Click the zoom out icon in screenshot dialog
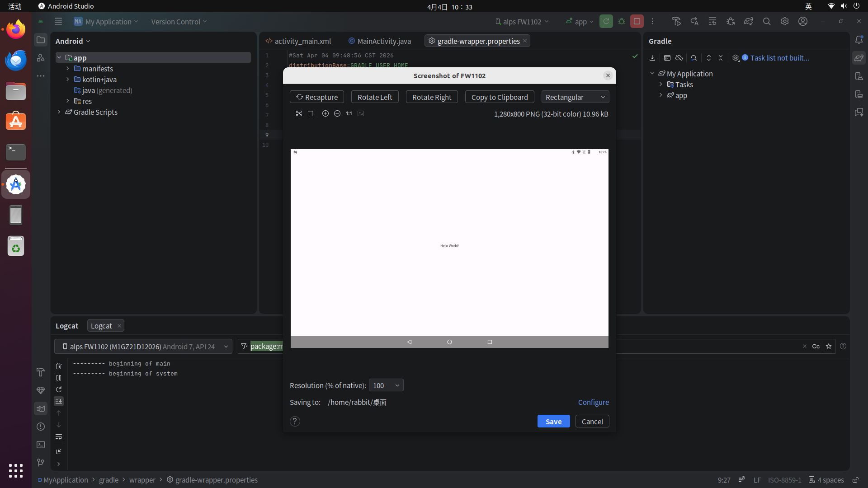The width and height of the screenshot is (868, 488). point(337,113)
